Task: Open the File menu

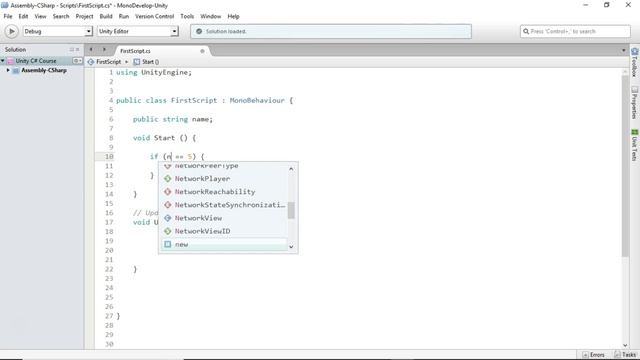Action: pyautogui.click(x=8, y=16)
